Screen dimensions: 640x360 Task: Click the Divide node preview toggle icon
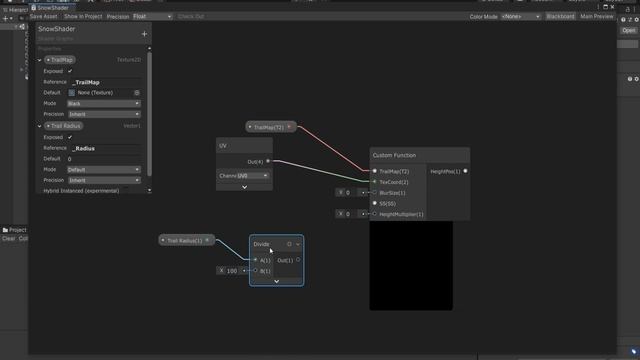pos(289,244)
